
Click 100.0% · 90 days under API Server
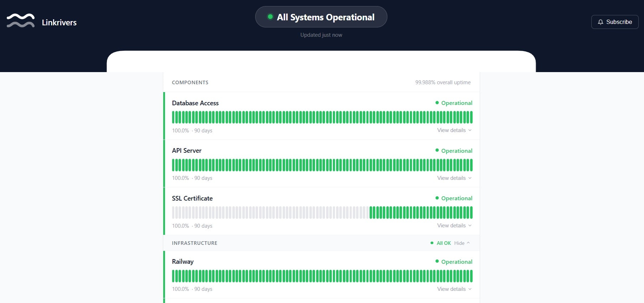[192, 178]
